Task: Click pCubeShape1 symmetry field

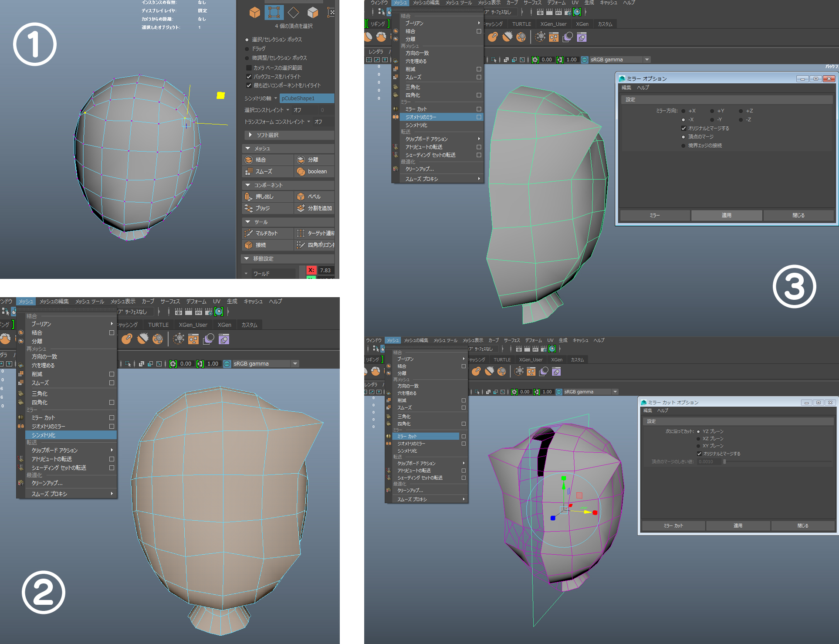Action: (x=307, y=98)
